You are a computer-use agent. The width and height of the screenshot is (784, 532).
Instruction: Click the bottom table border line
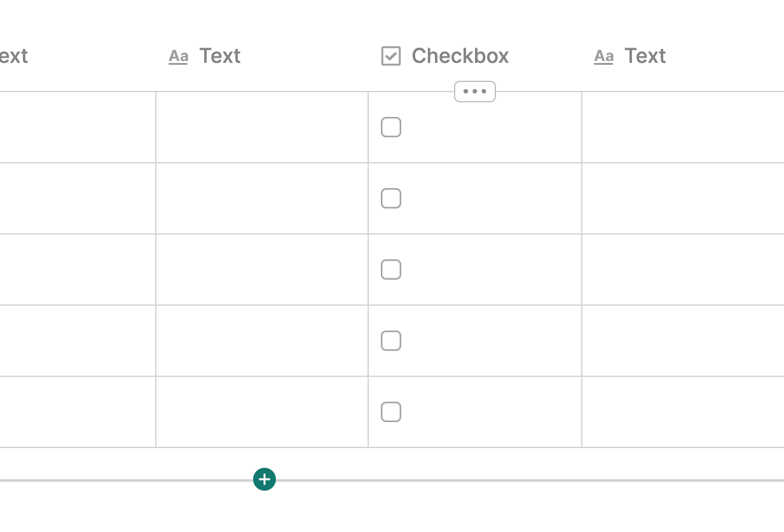pos(509,481)
